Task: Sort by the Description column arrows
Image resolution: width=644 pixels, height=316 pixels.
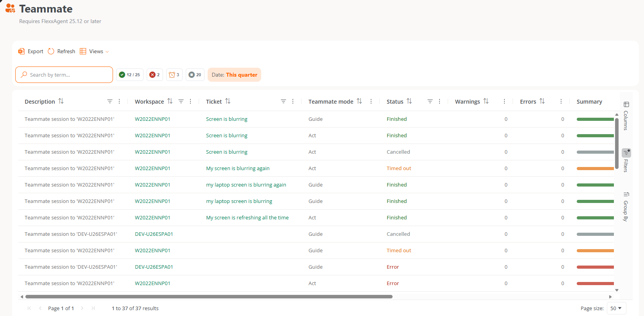Action: pyautogui.click(x=61, y=101)
